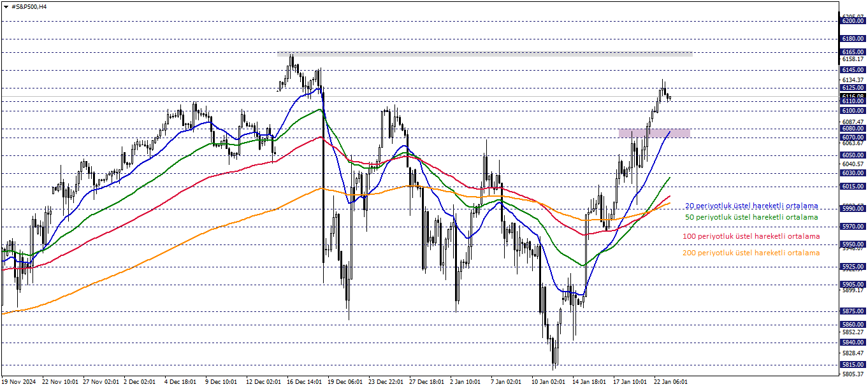The image size is (868, 389).
Task: Select the purple zone between 6070 and 6080
Action: (x=655, y=133)
